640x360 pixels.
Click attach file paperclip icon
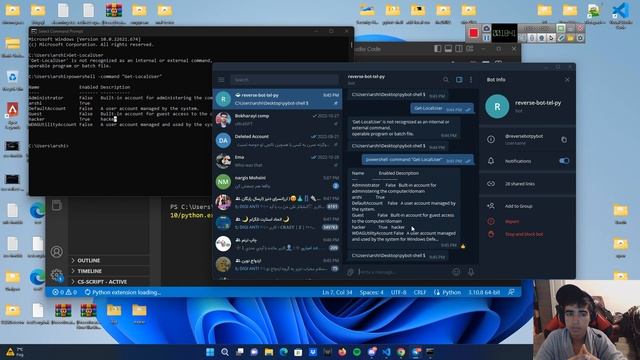pyautogui.click(x=350, y=272)
